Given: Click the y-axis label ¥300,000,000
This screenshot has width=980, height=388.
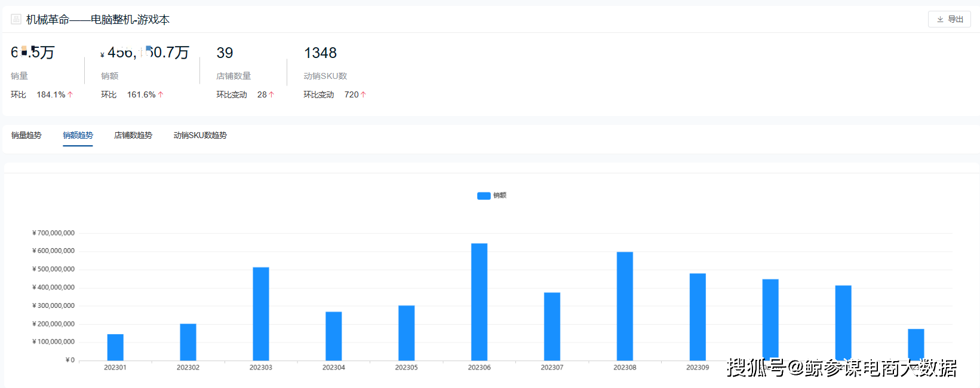Looking at the screenshot, I should coord(54,305).
